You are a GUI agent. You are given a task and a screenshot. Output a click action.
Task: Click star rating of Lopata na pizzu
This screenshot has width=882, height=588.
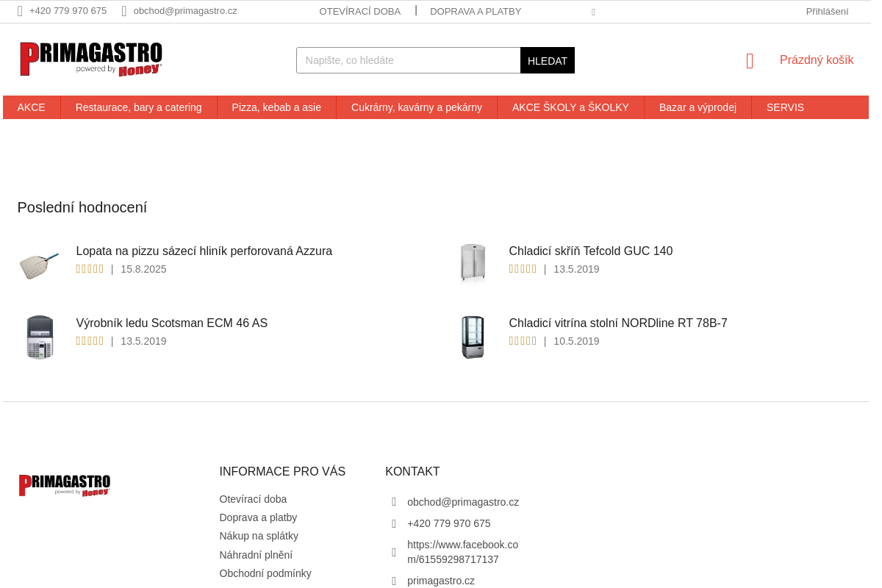(90, 269)
